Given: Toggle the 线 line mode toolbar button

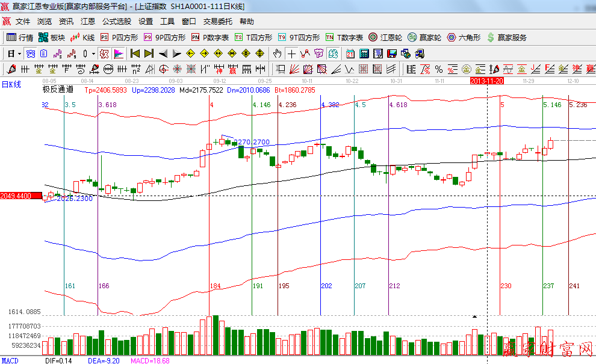Looking at the screenshot, I should 104,54.
